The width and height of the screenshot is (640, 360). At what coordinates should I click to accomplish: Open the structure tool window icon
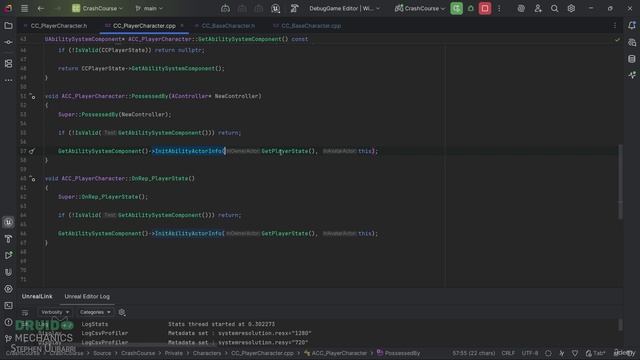8,64
